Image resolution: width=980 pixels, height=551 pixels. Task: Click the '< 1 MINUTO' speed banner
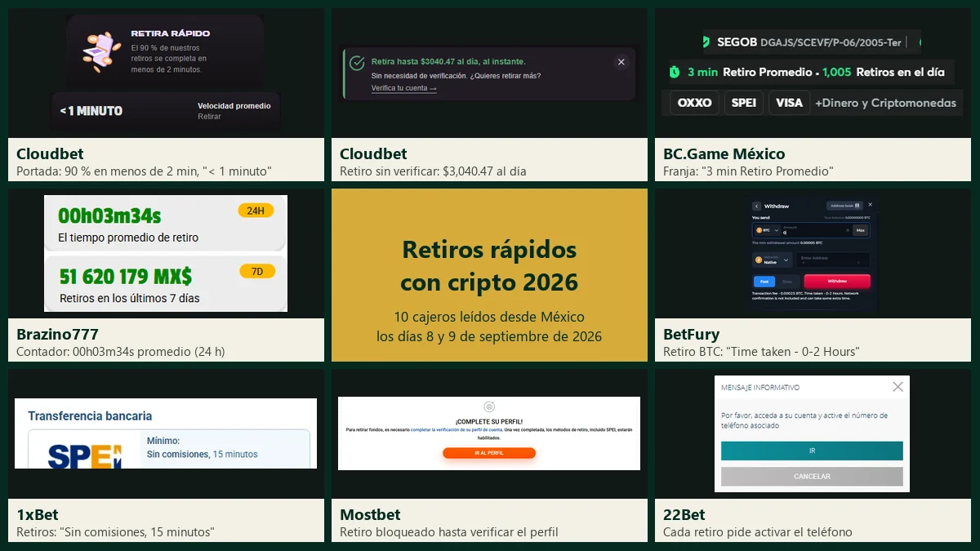pos(166,110)
